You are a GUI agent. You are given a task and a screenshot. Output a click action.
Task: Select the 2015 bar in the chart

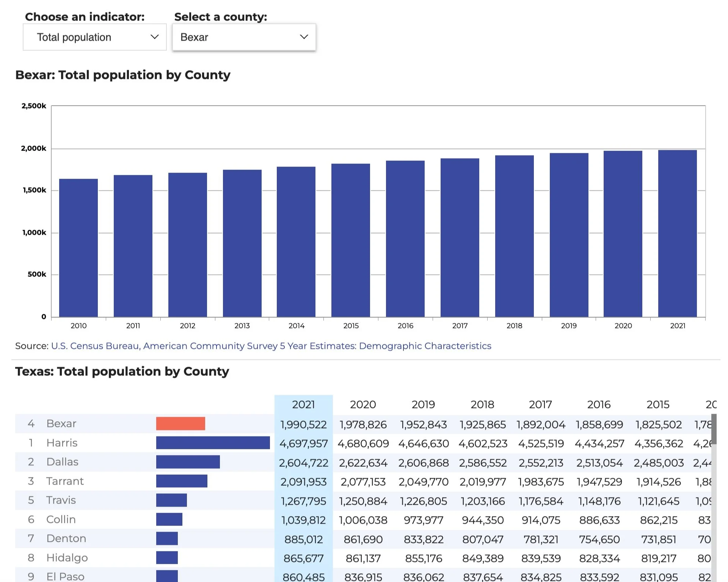pos(350,240)
